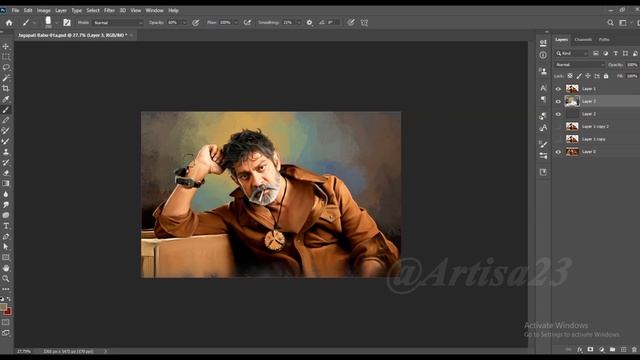Screen dimensions: 640x360
Task: Select the Path Selection tool
Action: coord(6,247)
